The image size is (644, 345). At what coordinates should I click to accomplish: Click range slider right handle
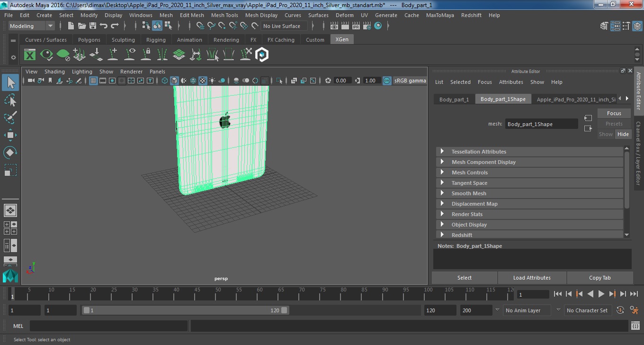pos(284,310)
